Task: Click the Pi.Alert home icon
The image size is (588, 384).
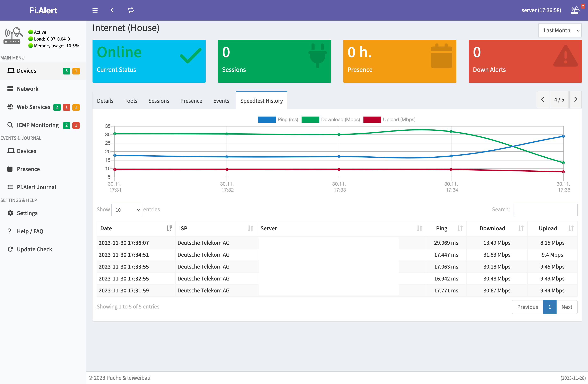Action: (43, 10)
